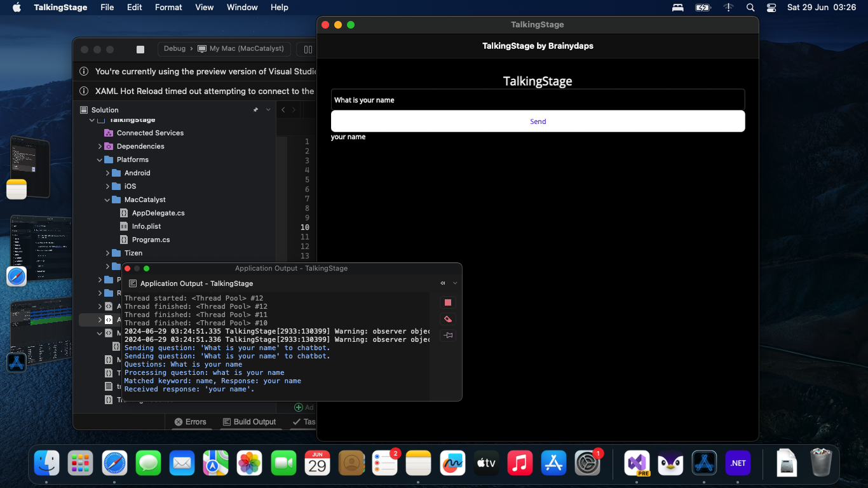
Task: Clear the Application Output with eraser icon
Action: point(448,319)
